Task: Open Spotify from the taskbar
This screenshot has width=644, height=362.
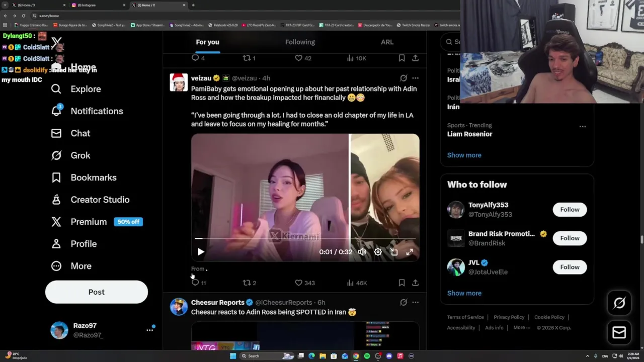Action: tap(367, 356)
